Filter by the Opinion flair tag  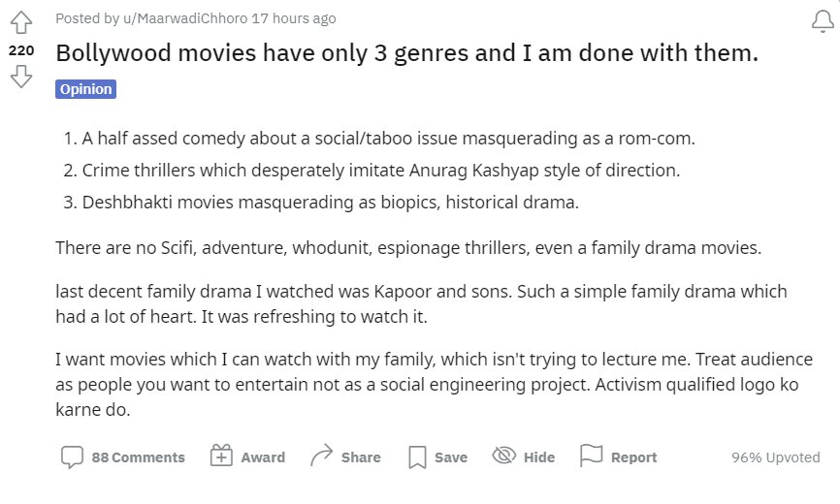pos(85,89)
